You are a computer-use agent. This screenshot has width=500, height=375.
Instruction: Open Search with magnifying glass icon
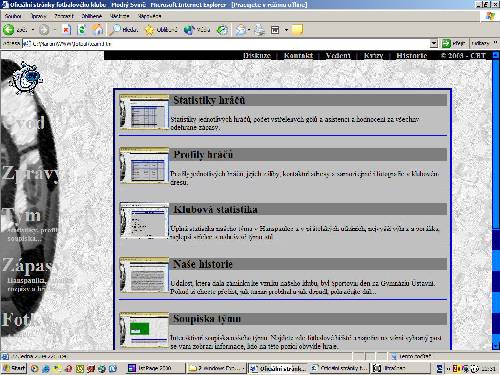[x=115, y=30]
